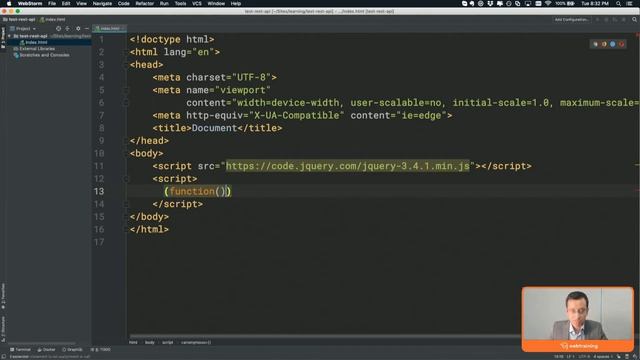Viewport: 640px width, 360px height.
Task: Open the WebStorm application menu
Action: (x=30, y=3)
